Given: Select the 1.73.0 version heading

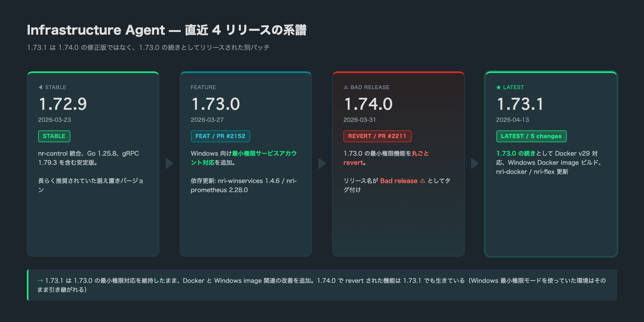Looking at the screenshot, I should point(215,104).
